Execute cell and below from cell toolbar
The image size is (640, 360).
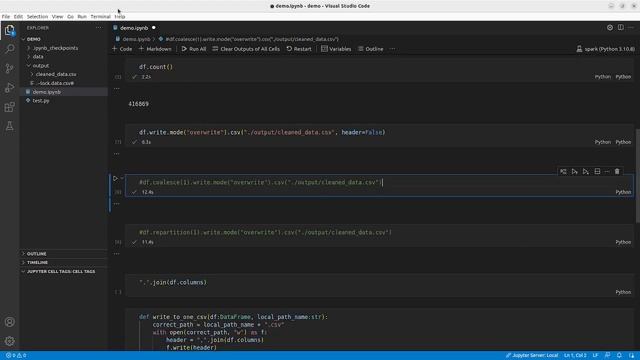tap(586, 172)
